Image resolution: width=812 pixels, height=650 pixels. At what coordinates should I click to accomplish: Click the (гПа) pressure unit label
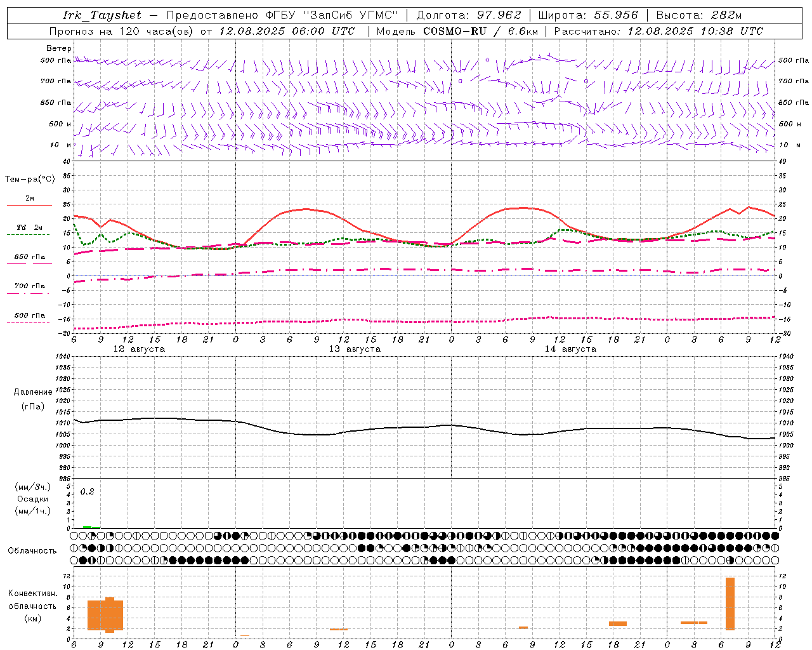[x=33, y=407]
